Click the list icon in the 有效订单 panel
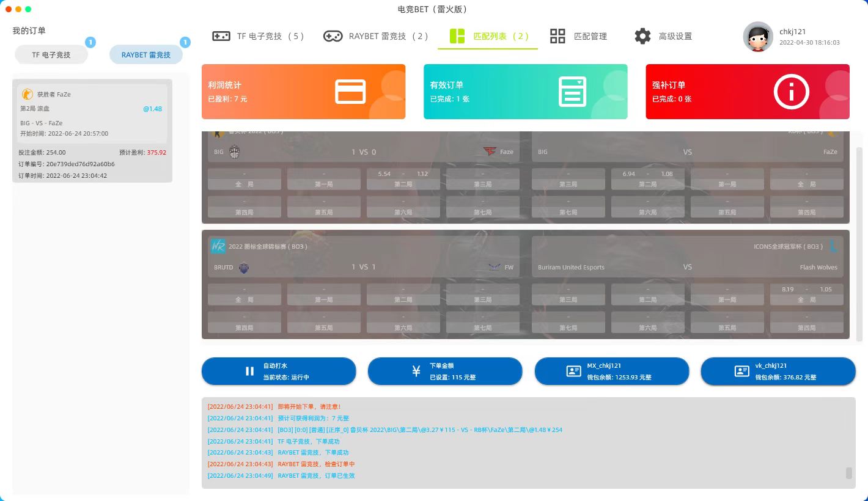 (572, 92)
